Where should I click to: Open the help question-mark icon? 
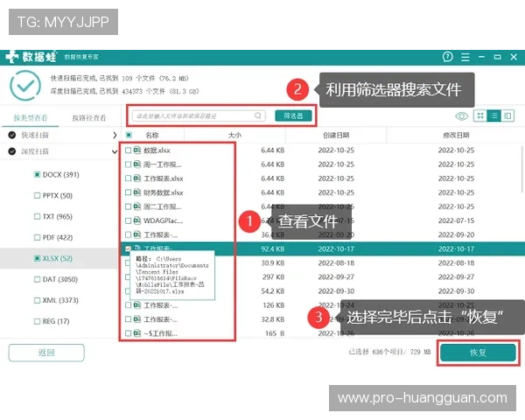point(447,57)
